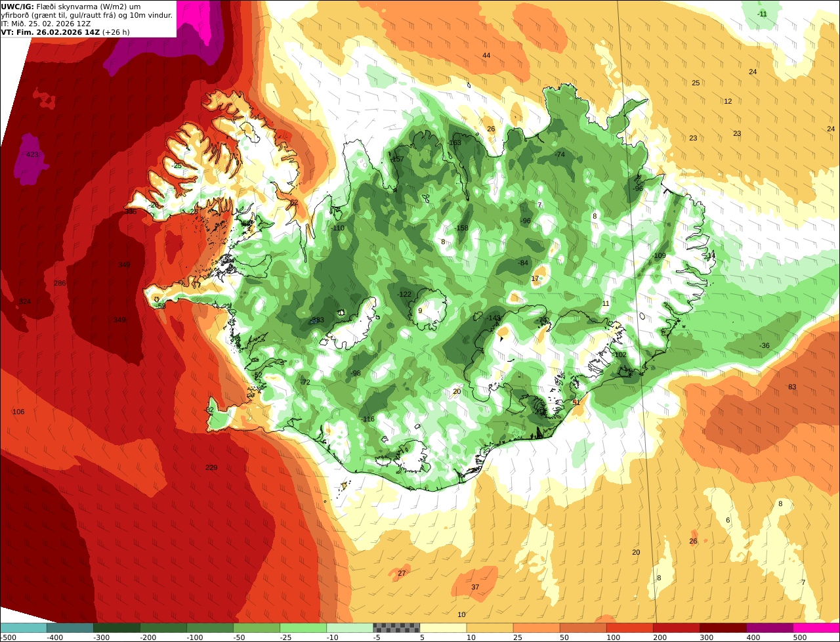Click the map value 44 north of Iceland
This screenshot has width=840, height=642.
486,56
